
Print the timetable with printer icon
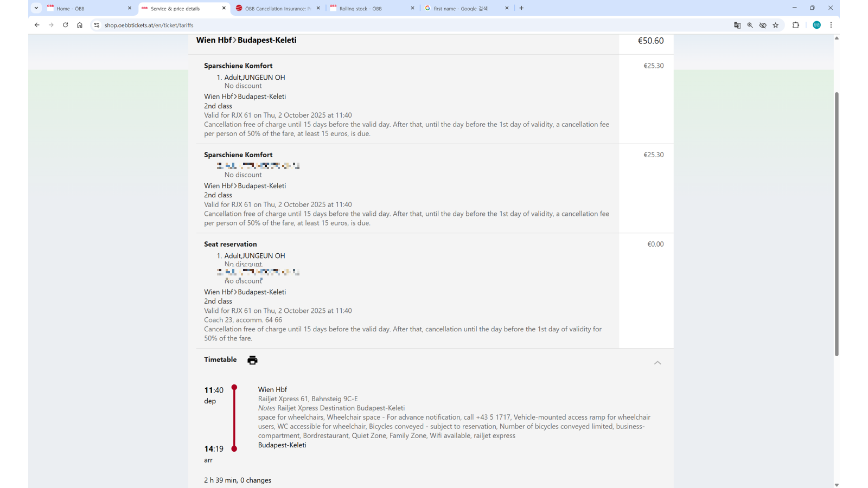click(252, 360)
